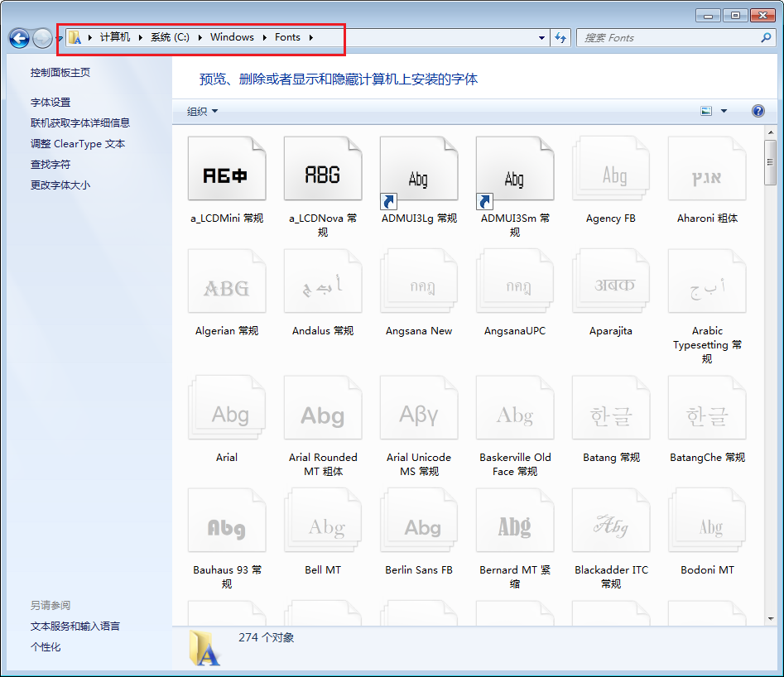Click the search magnifier icon
This screenshot has height=677, width=784.
point(766,38)
